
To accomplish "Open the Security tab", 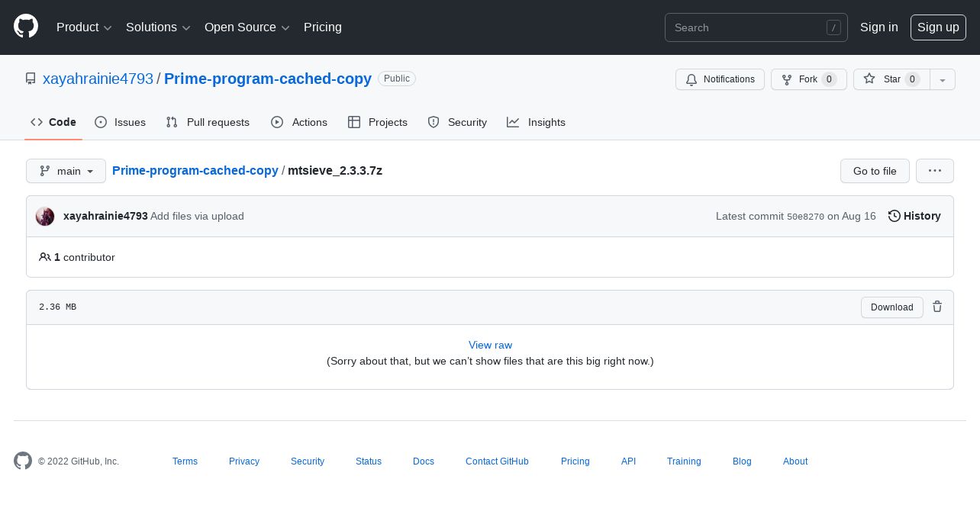I will click(x=457, y=122).
